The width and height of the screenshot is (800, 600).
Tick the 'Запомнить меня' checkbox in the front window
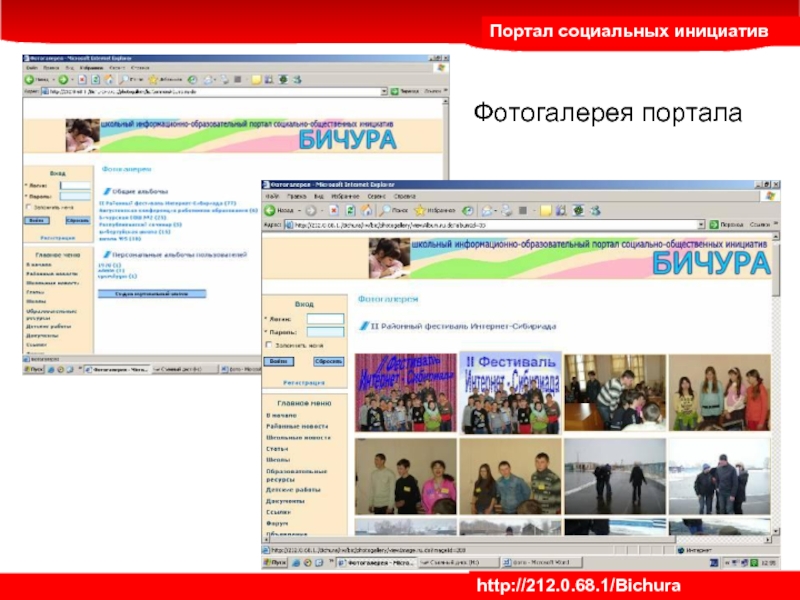pyautogui.click(x=269, y=345)
